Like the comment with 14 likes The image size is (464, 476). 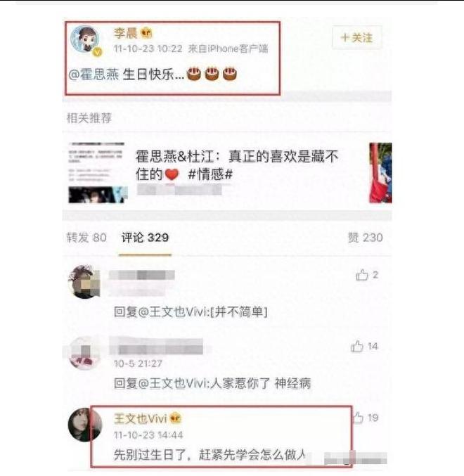tap(357, 346)
